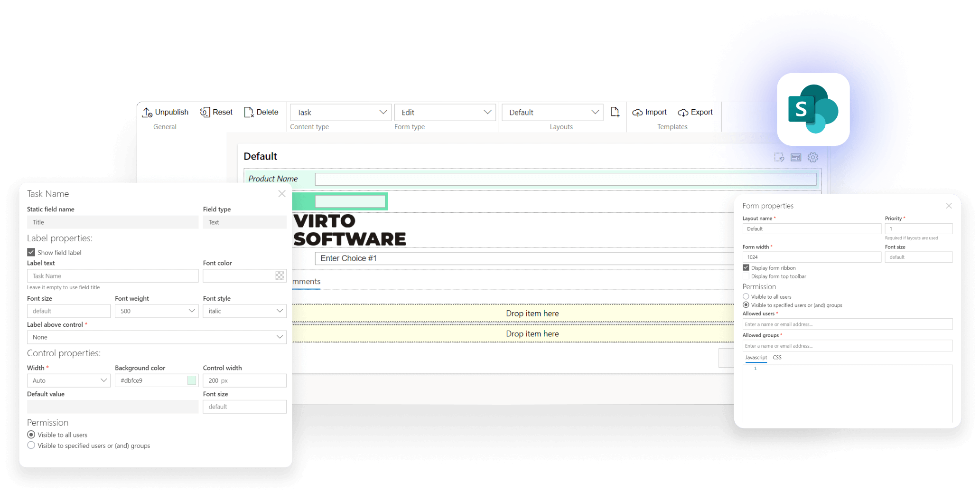Click the reset-selection icon near Default panel header
Image resolution: width=980 pixels, height=494 pixels.
coord(780,157)
